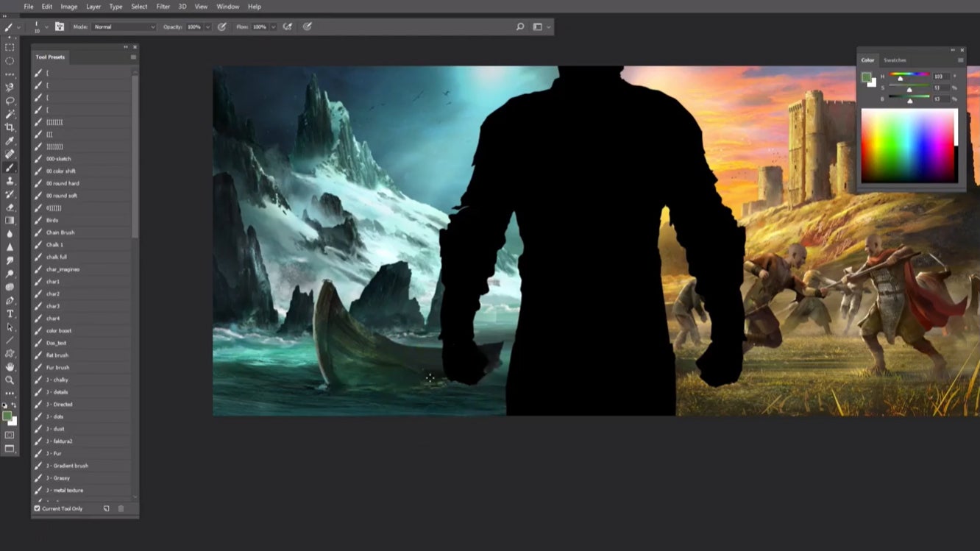Viewport: 980px width, 551px height.
Task: Switch to the Swatches tab
Action: tap(895, 60)
